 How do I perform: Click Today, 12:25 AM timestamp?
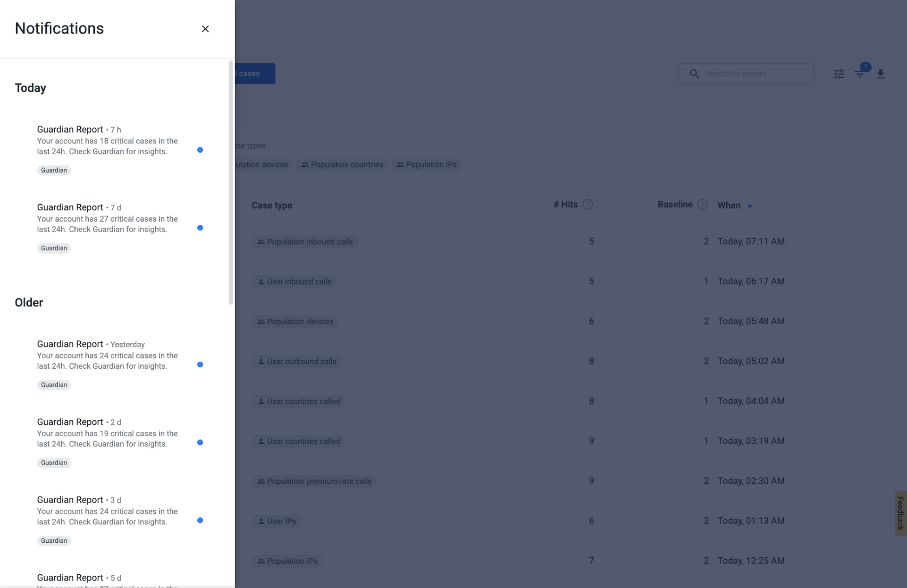click(751, 560)
